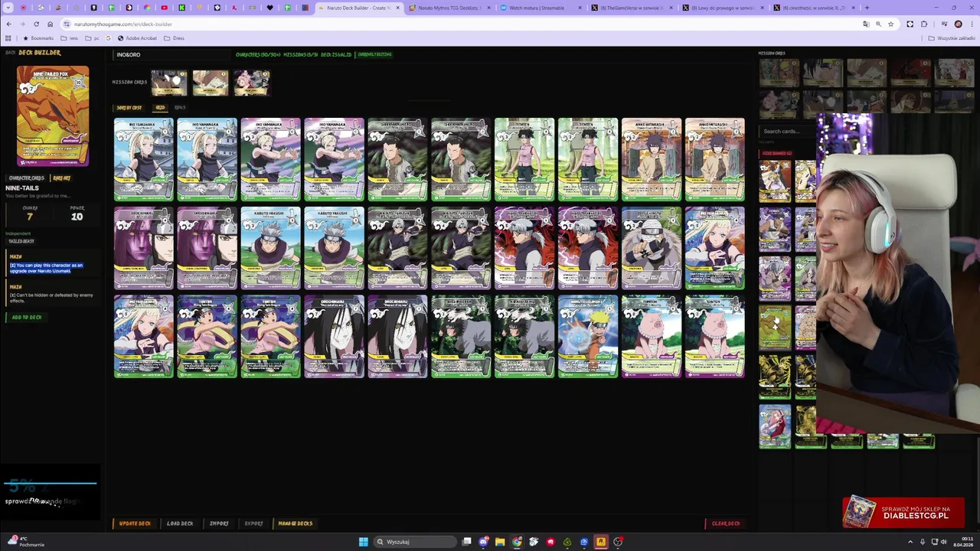Viewport: 980px width, 551px height.
Task: Go back using the browser back arrow
Action: (x=8, y=24)
